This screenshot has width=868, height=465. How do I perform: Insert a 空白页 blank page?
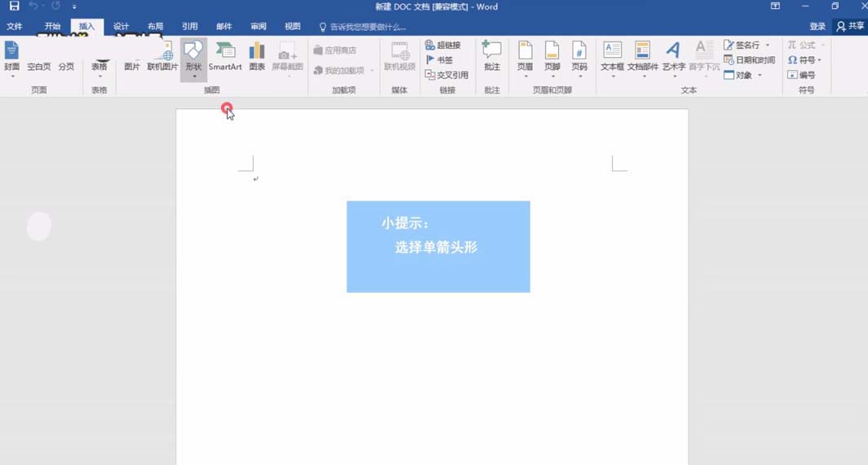(39, 66)
